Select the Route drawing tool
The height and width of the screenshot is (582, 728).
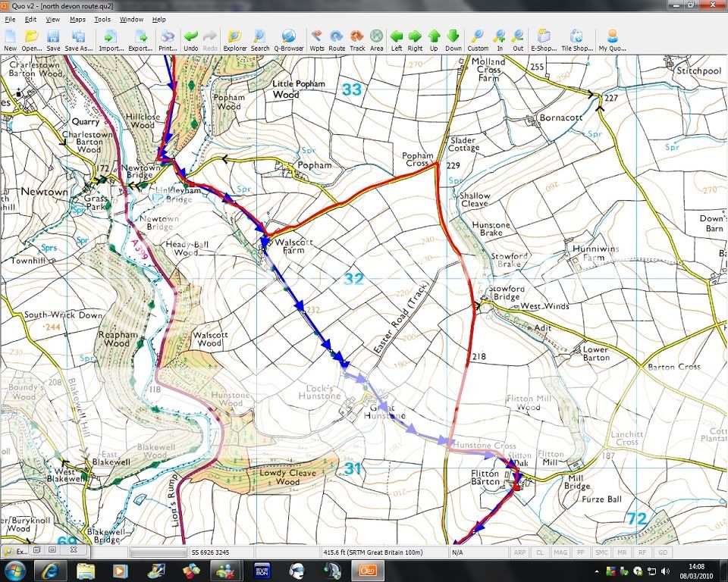point(337,39)
